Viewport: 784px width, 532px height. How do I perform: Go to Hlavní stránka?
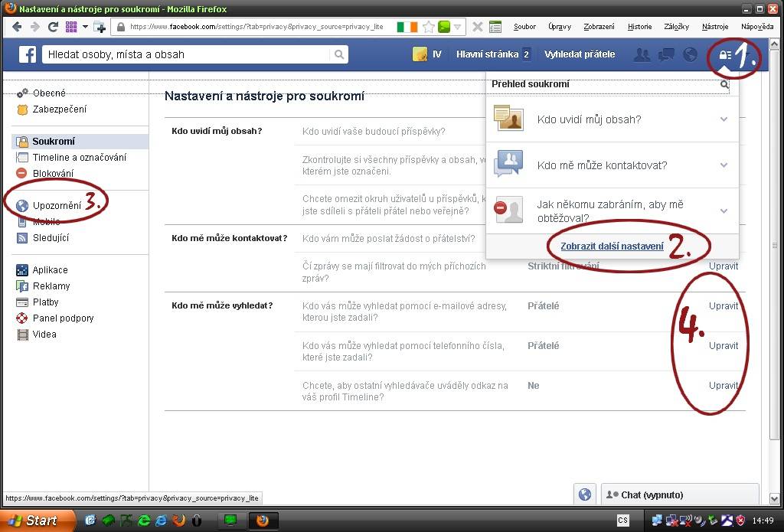point(487,54)
